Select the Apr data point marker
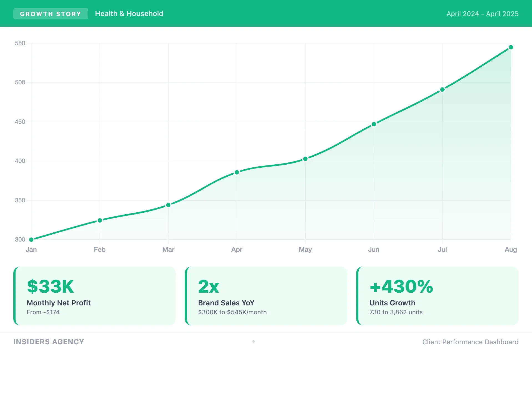Screen dimensions: 532x412 pos(237,172)
